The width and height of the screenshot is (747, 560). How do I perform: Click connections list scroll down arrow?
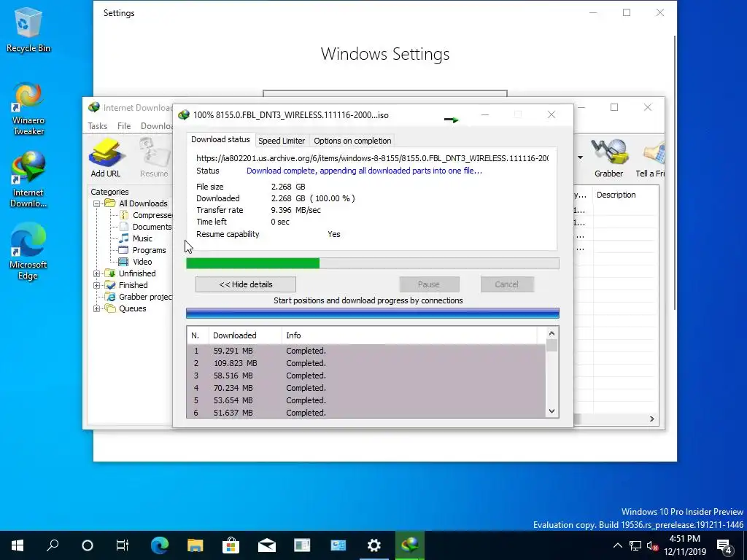point(551,411)
